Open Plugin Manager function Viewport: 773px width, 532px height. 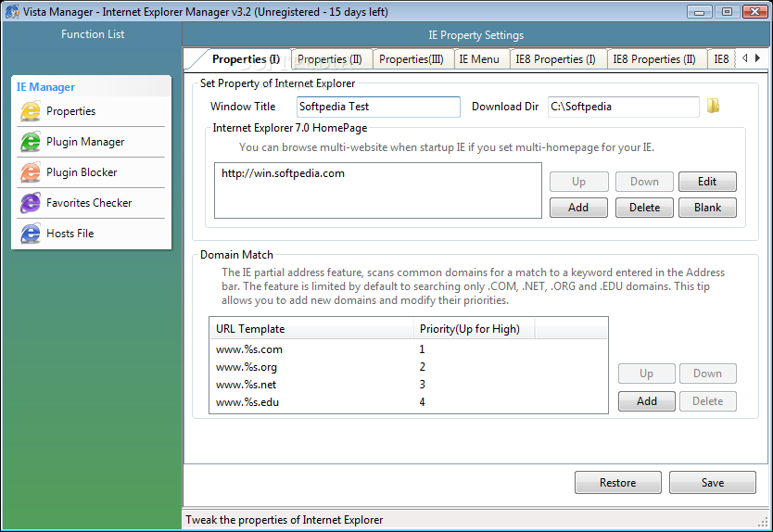click(91, 142)
